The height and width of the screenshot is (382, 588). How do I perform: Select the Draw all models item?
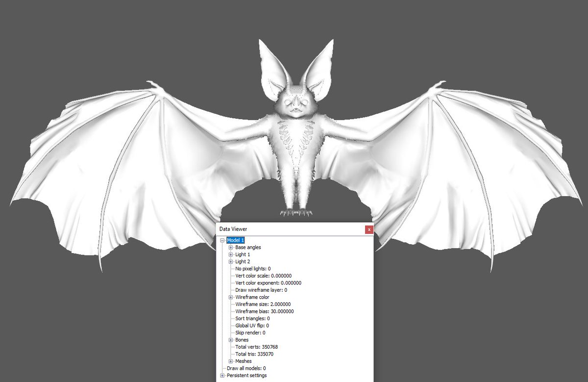coord(246,368)
